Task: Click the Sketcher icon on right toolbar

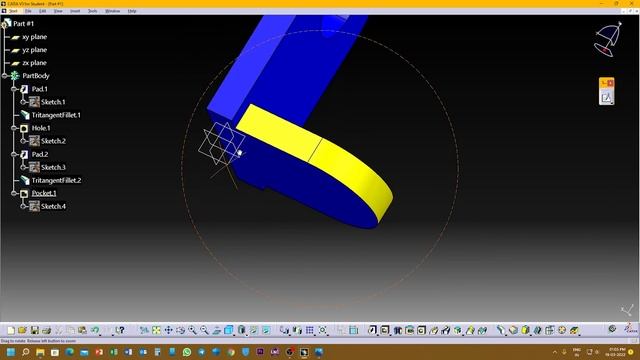Action: [607, 98]
